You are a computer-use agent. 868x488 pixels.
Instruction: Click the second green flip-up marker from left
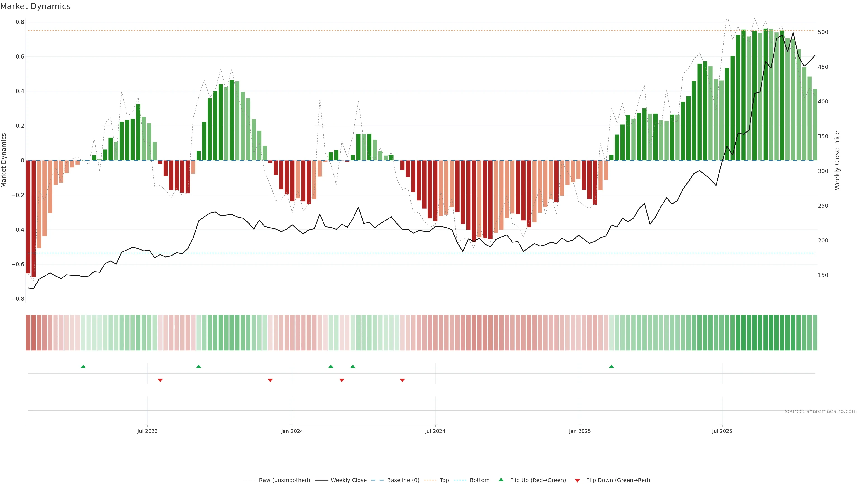[198, 366]
